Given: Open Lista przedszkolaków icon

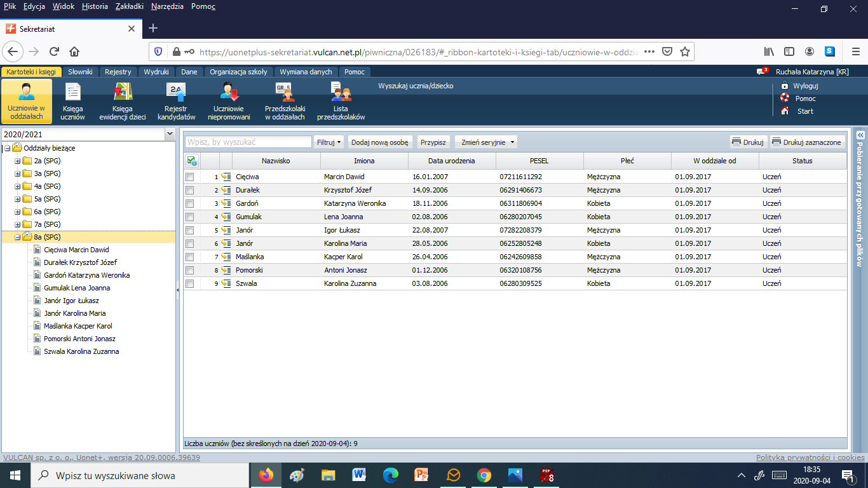Looking at the screenshot, I should (x=341, y=101).
